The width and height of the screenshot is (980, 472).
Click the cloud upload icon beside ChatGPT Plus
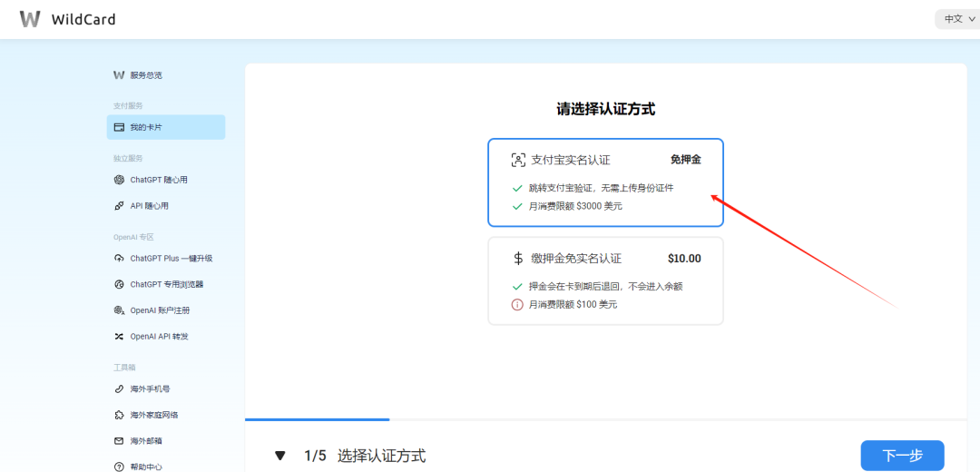click(x=119, y=258)
